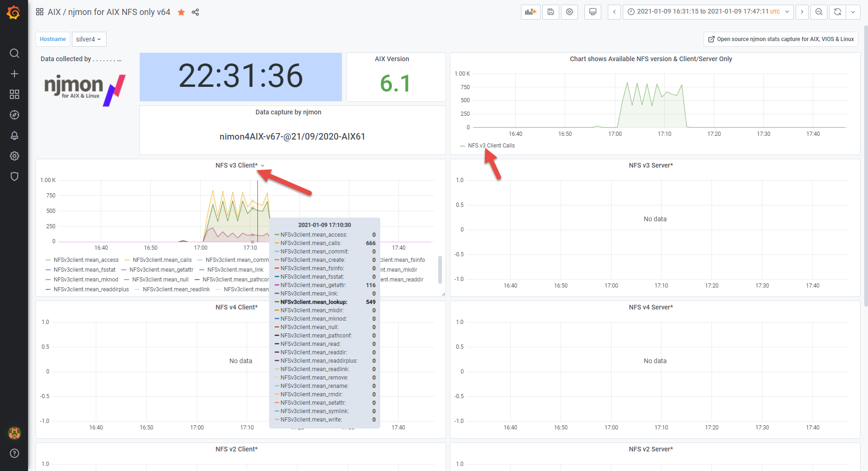Click the page vertical scrollbar

click(866, 166)
